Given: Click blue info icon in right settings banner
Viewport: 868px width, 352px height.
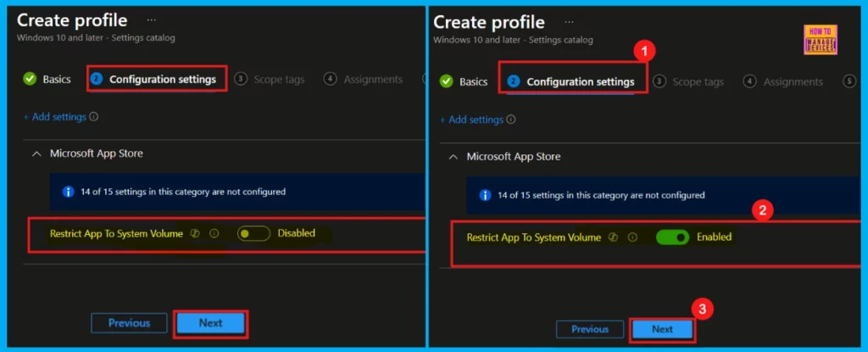Looking at the screenshot, I should [486, 195].
